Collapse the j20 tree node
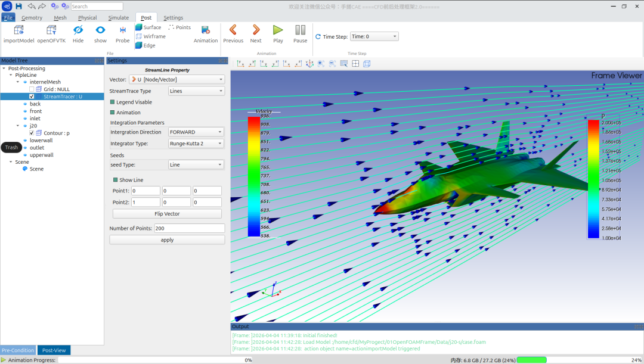Image resolution: width=644 pixels, height=364 pixels. [x=18, y=126]
